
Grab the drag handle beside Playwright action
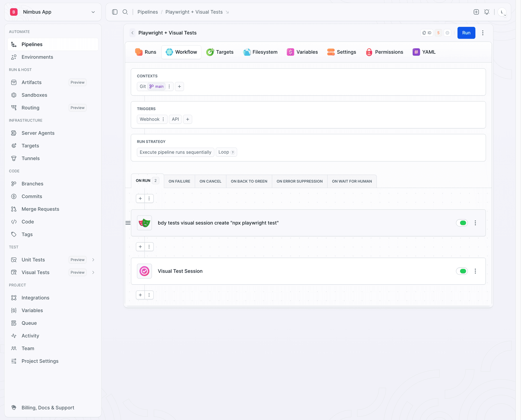(x=128, y=223)
